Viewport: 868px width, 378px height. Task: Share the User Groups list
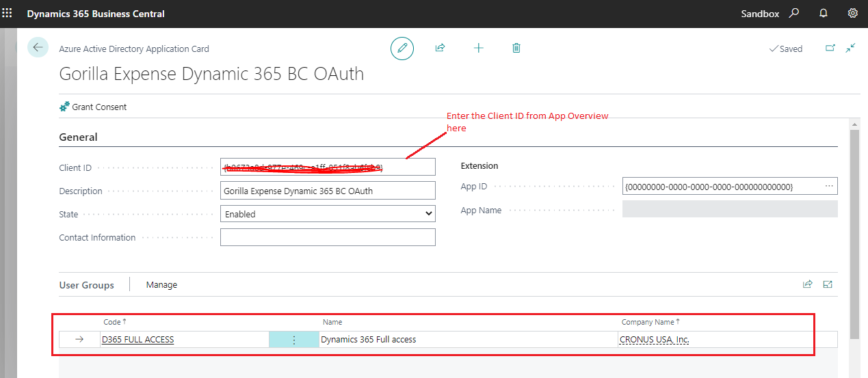click(x=808, y=284)
